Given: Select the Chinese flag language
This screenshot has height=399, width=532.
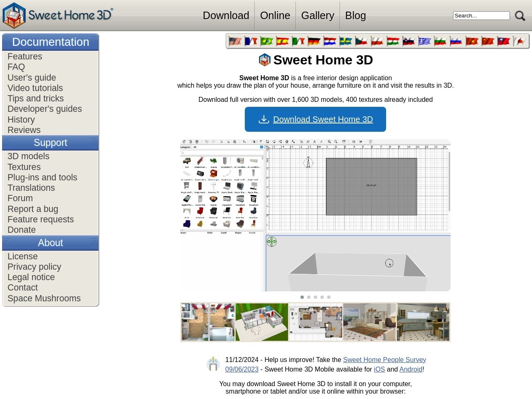Looking at the screenshot, I should click(488, 41).
